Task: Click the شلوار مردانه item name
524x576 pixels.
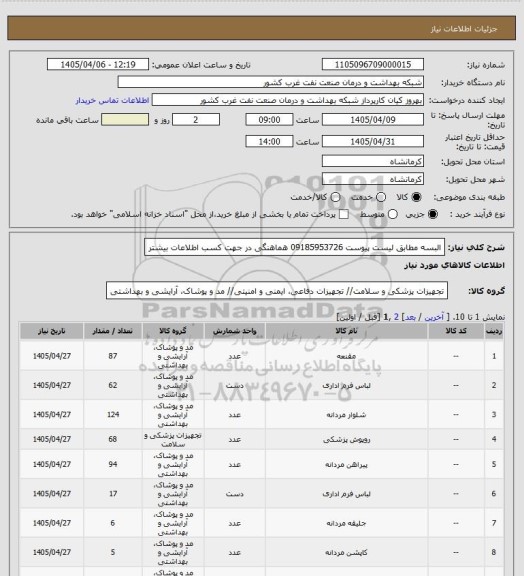Action: pyautogui.click(x=346, y=415)
